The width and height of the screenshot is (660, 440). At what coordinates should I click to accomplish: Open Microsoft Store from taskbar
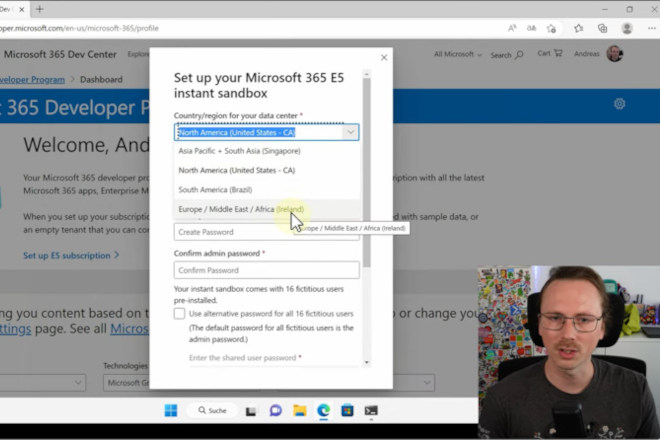click(x=347, y=410)
